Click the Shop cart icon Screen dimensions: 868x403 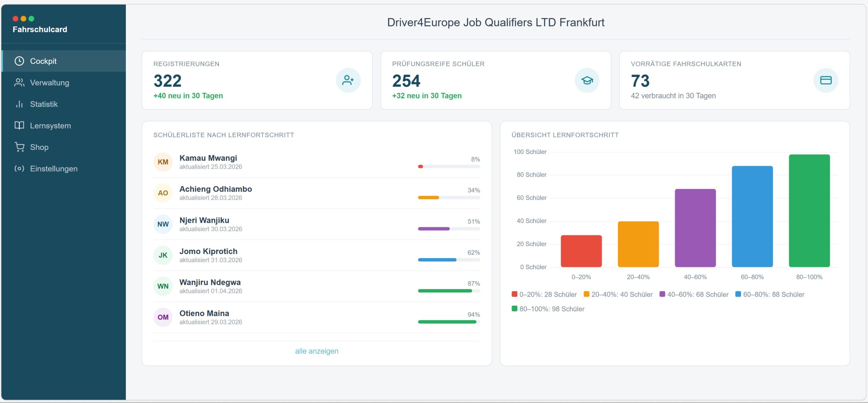(19, 147)
